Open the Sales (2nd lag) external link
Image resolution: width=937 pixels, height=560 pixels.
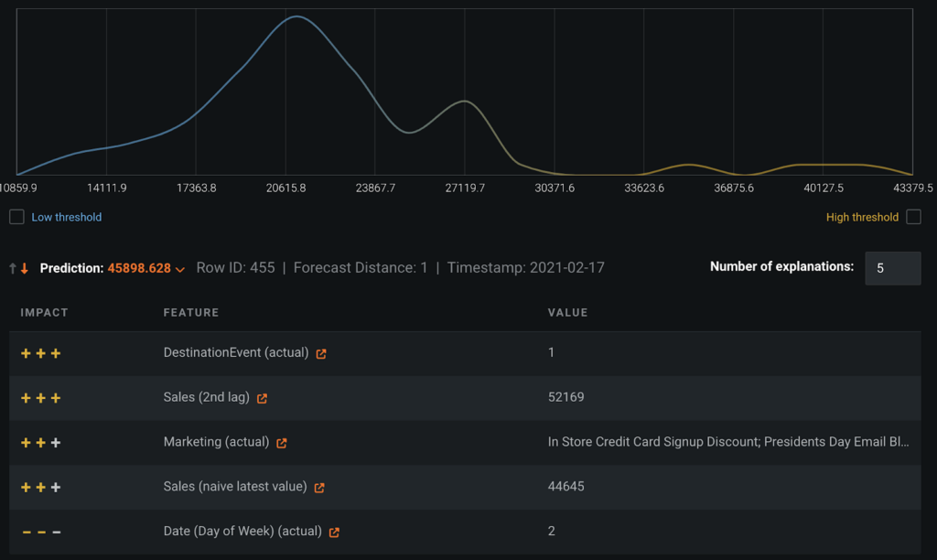tap(262, 398)
